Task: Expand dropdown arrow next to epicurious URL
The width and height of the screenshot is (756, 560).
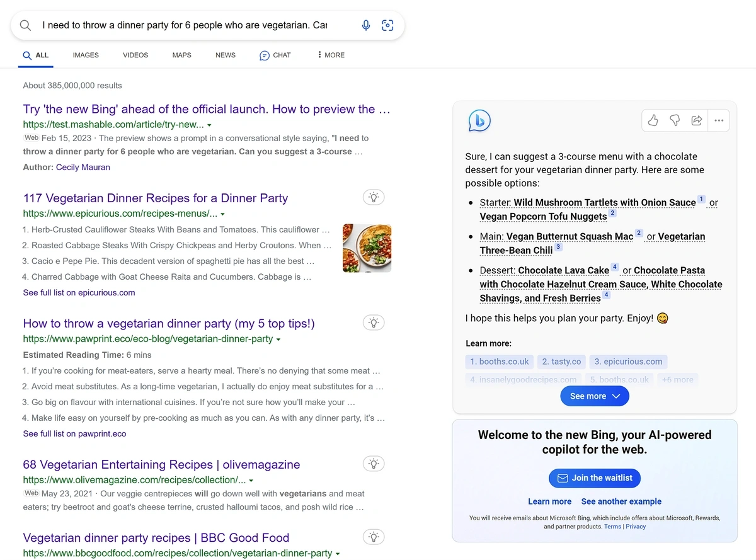Action: 222,214
